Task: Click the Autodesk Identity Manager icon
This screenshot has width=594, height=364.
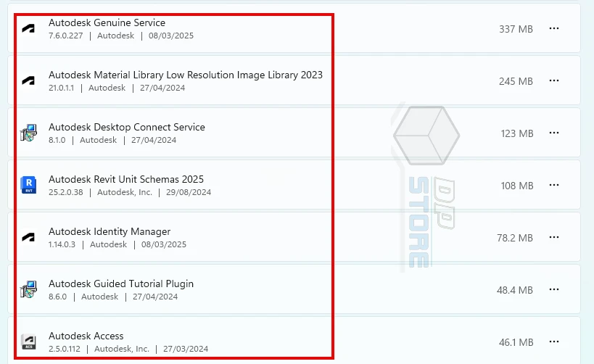Action: pos(28,238)
